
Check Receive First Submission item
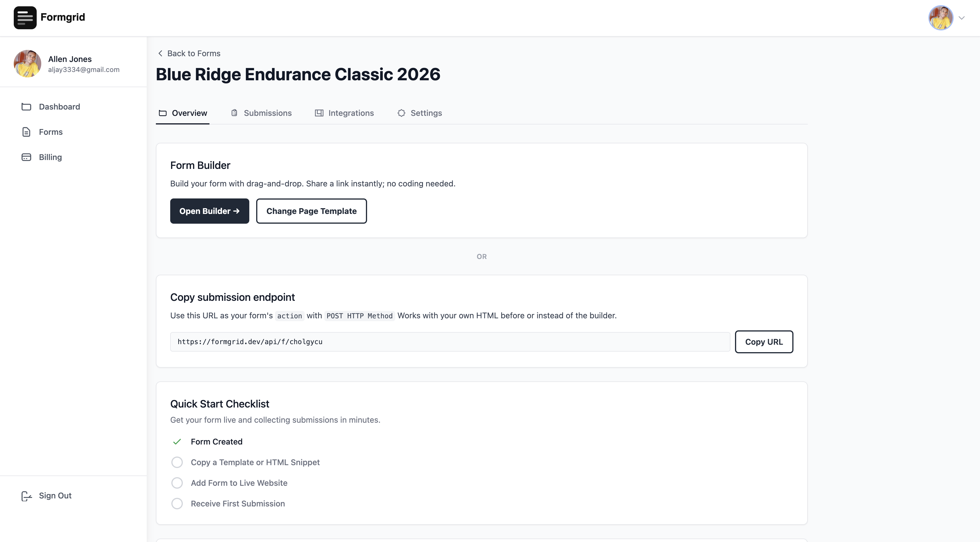click(x=177, y=503)
